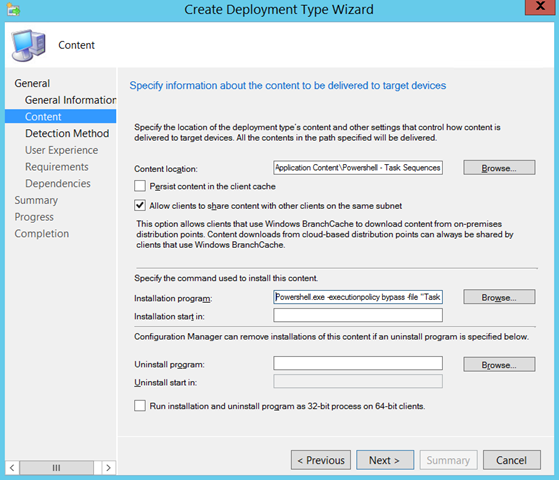Select General in wizard navigation
This screenshot has height=480, width=559.
pos(32,83)
